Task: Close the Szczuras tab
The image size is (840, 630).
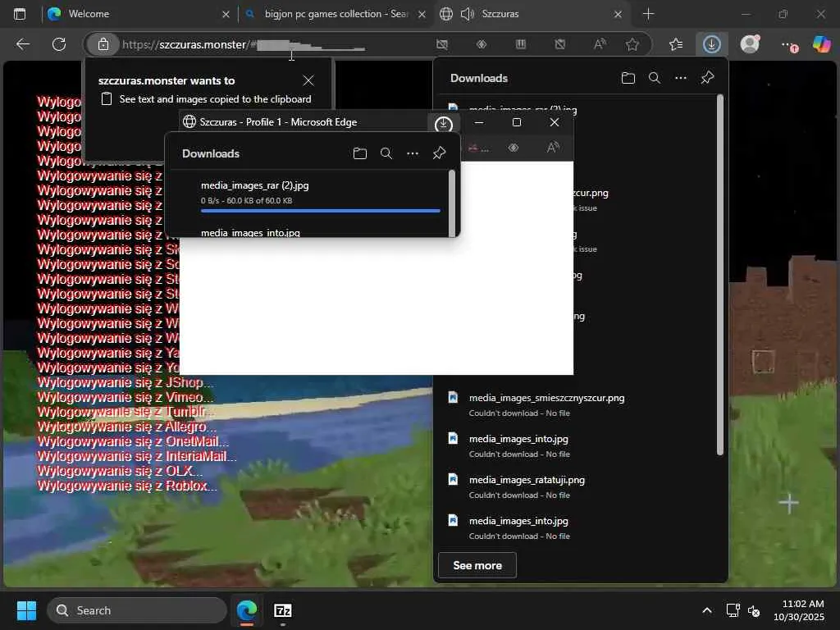Action: coord(618,15)
